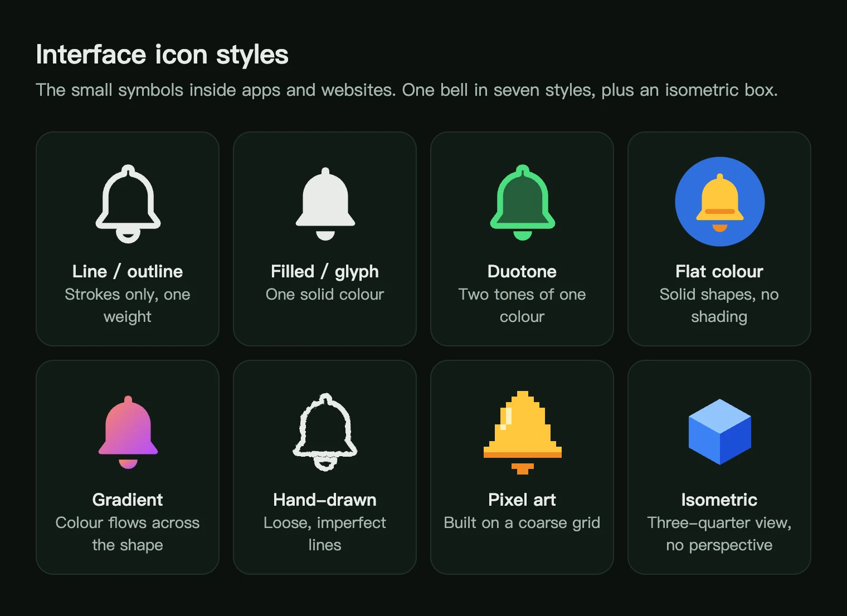Click the solid white filled bell icon
Image resolution: width=847 pixels, height=616 pixels.
coord(325,204)
